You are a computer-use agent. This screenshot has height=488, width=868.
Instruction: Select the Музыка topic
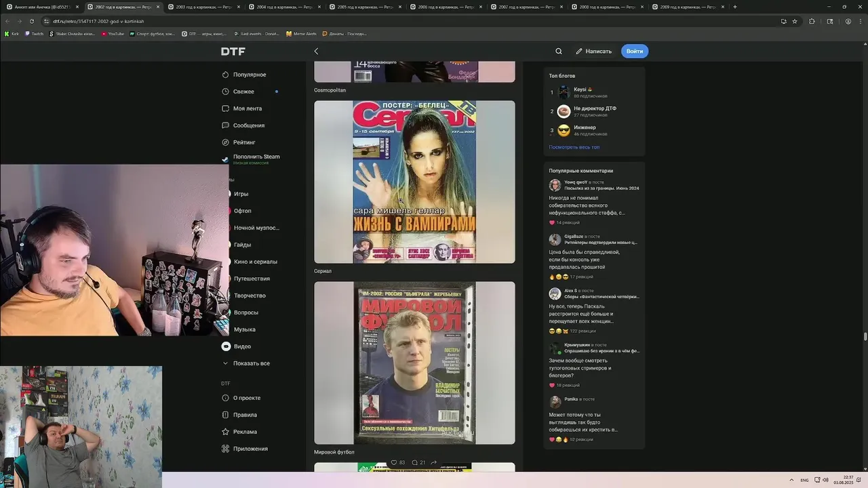244,329
